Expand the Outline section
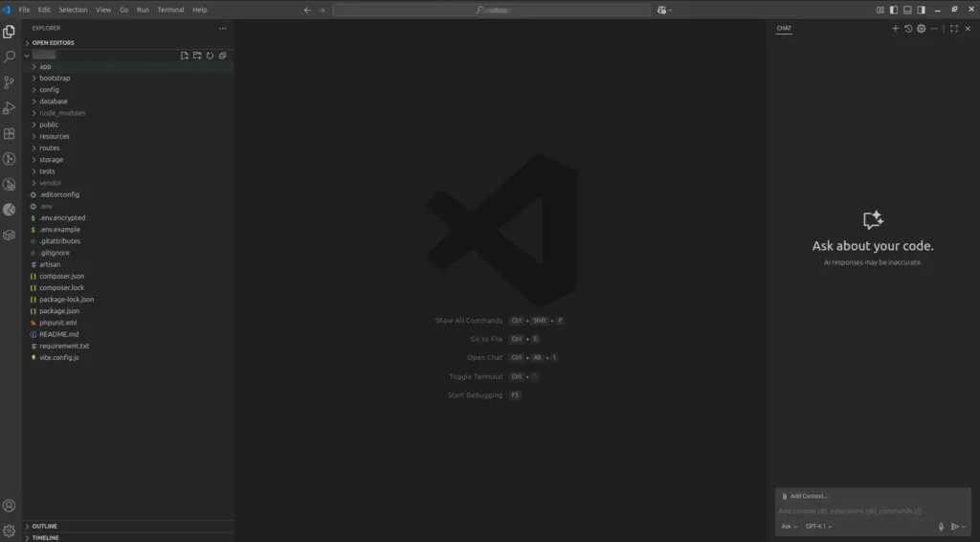This screenshot has height=542, width=980. coord(128,526)
